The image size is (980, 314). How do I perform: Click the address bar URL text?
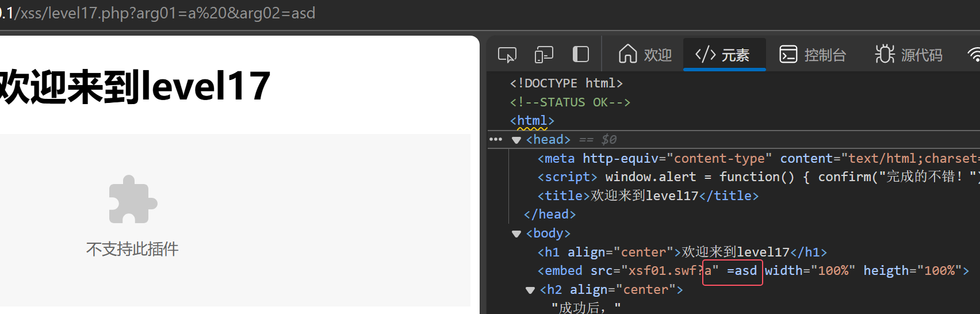(158, 13)
